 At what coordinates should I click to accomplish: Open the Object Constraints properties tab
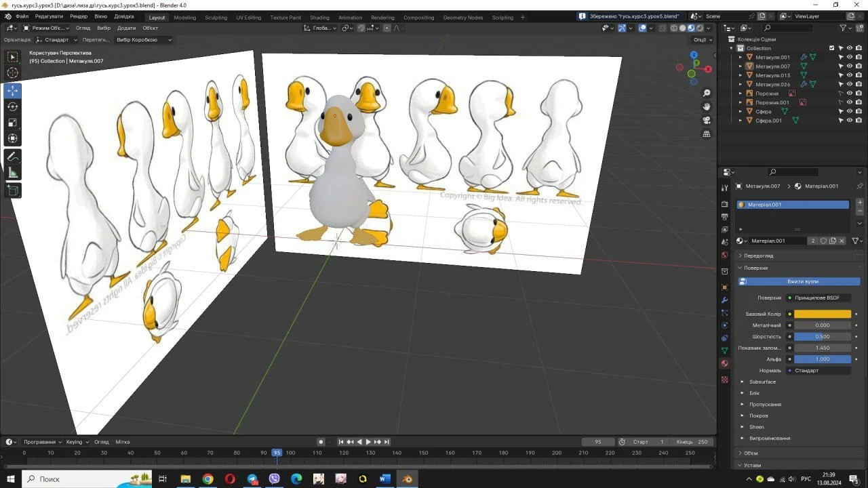pyautogui.click(x=725, y=338)
